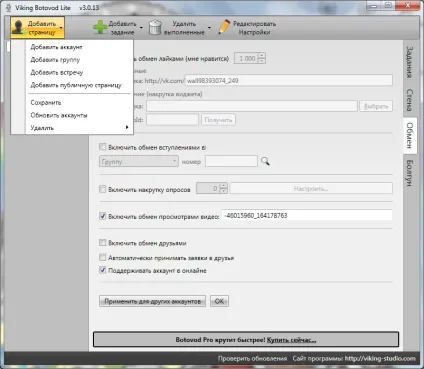Switch to the Стена tab

click(410, 100)
